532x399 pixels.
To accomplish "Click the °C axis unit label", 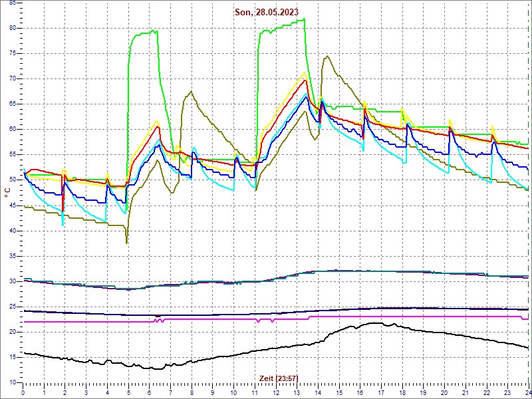I will coord(7,192).
